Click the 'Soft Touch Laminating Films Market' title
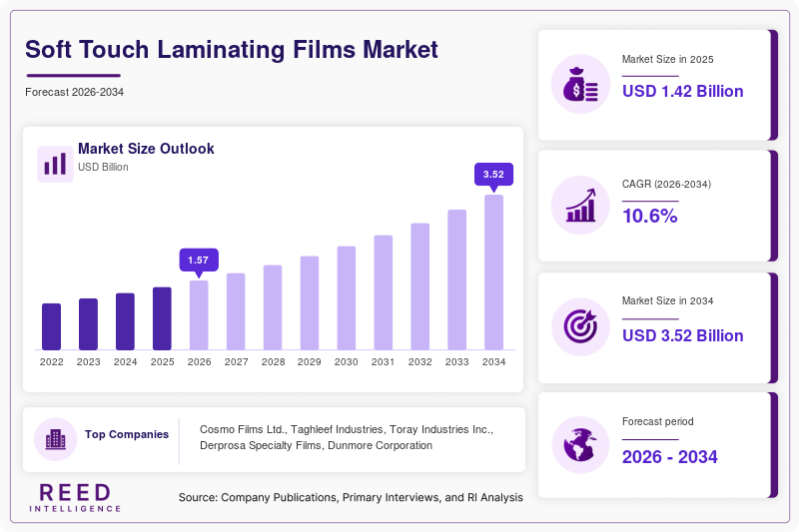Image resolution: width=799 pixels, height=532 pixels. point(232,49)
